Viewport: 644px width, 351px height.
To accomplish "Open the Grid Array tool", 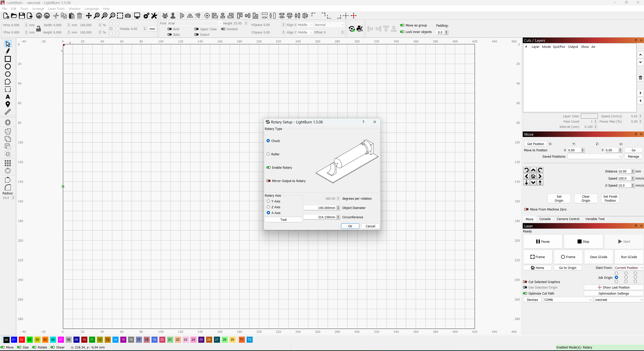I will (x=8, y=163).
